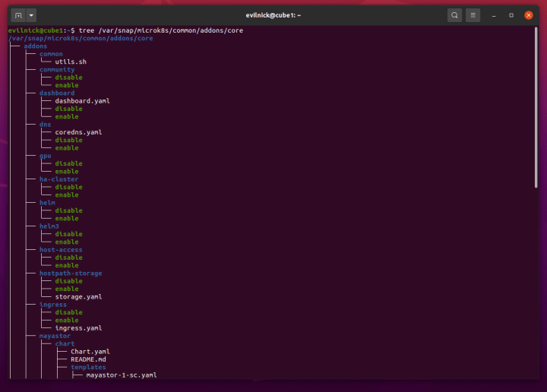Click enable under dns
The image size is (547, 392).
67,148
